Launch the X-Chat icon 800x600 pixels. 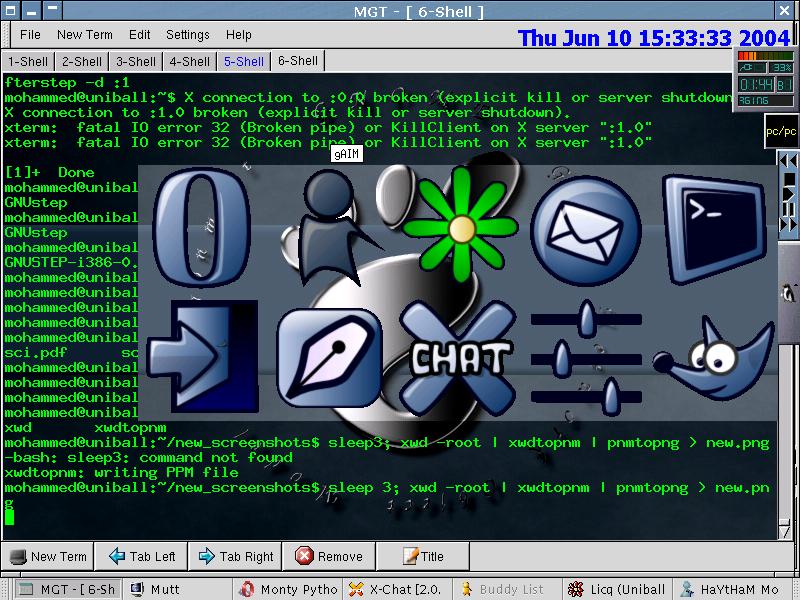click(461, 357)
